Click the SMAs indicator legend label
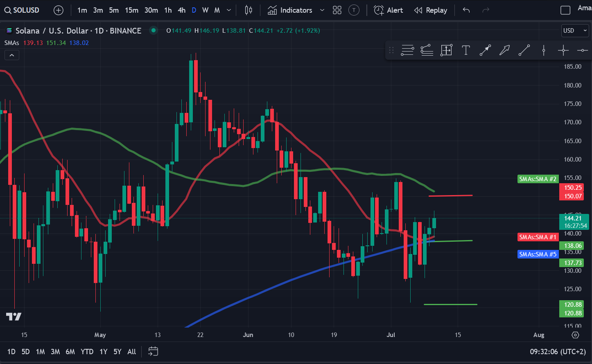 coord(12,43)
